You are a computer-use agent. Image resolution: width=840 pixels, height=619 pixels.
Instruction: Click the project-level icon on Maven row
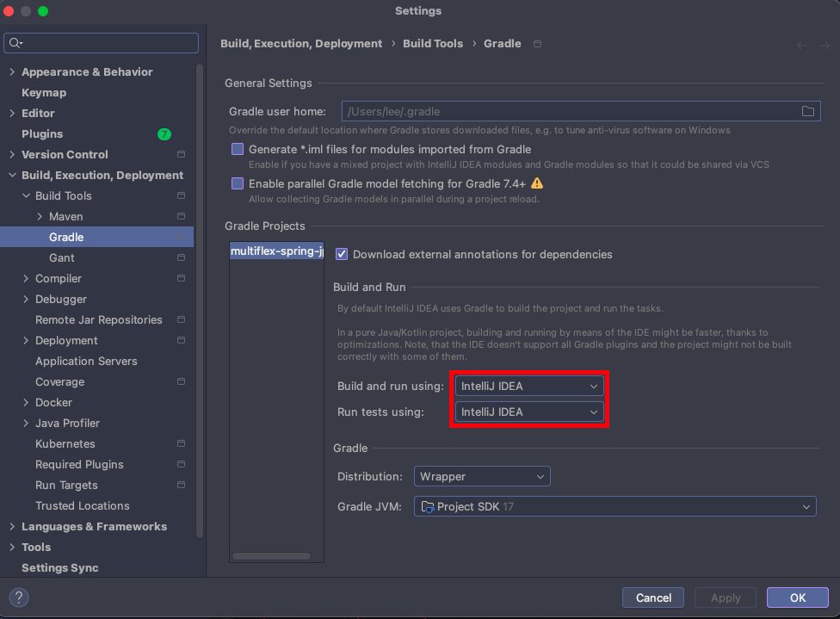pyautogui.click(x=181, y=216)
